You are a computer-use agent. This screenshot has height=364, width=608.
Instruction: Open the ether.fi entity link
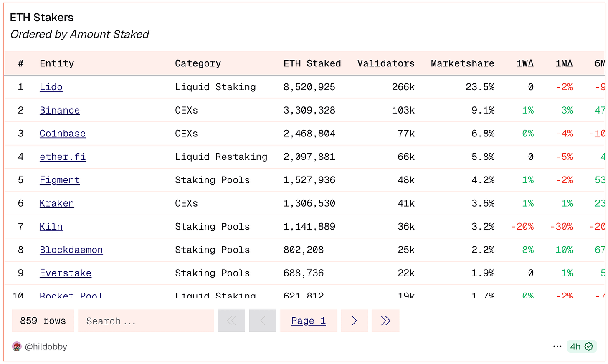(x=63, y=157)
